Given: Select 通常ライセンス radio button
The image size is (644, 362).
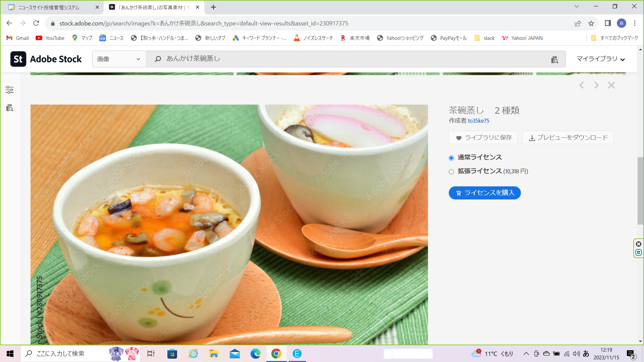Looking at the screenshot, I should [451, 158].
